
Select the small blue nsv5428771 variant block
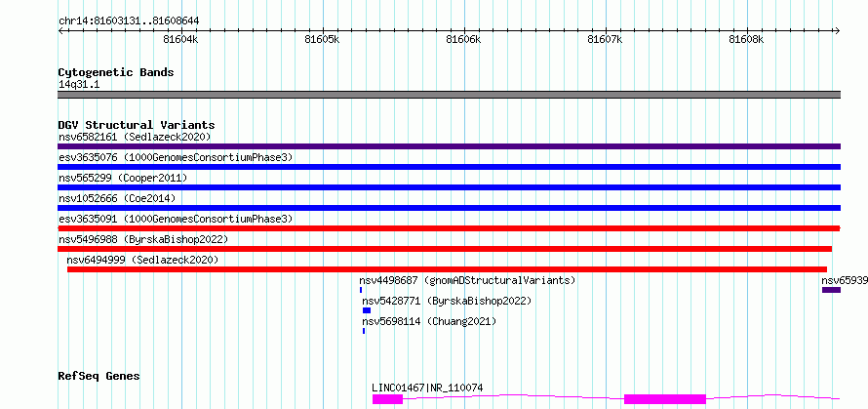click(367, 310)
